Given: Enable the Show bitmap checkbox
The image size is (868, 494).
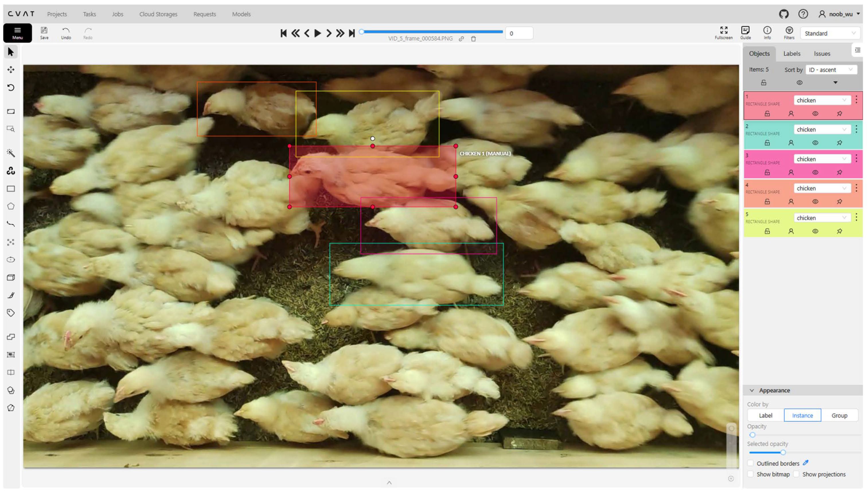Looking at the screenshot, I should pos(750,474).
